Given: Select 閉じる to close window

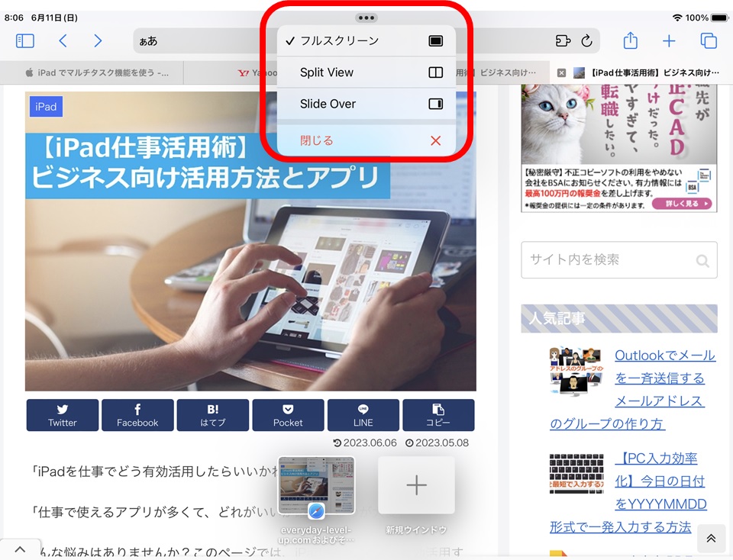Looking at the screenshot, I should (366, 140).
